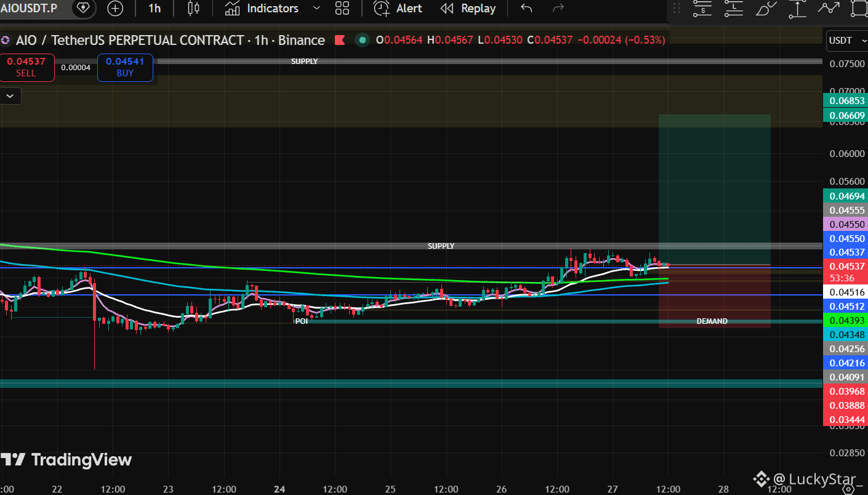Click the 0.04512 blue price label

[847, 307]
